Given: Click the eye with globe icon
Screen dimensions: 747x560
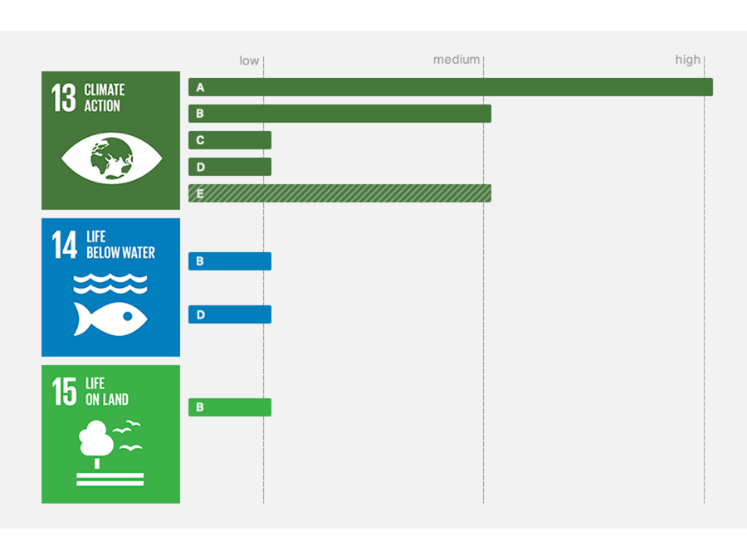Looking at the screenshot, I should pos(111,158).
